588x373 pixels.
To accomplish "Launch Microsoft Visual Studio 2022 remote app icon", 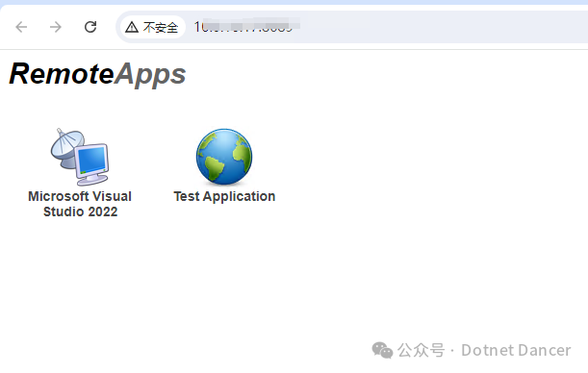I will click(x=80, y=157).
